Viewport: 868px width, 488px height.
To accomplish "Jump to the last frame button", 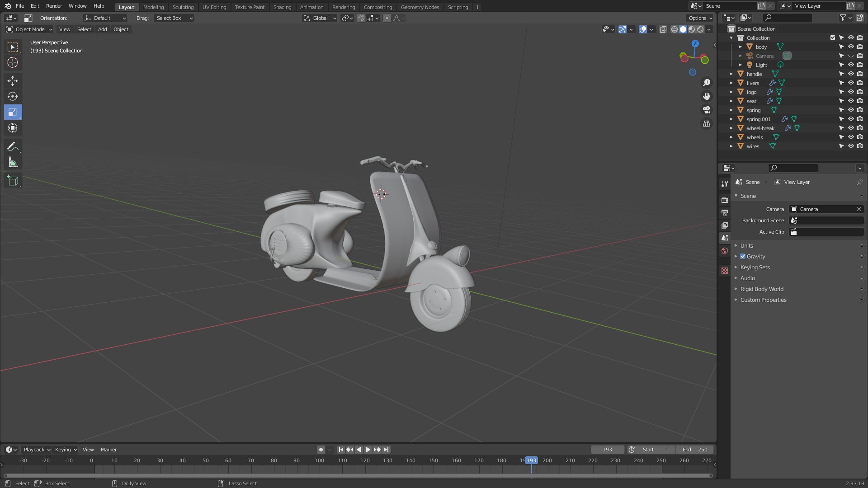I will pos(386,450).
